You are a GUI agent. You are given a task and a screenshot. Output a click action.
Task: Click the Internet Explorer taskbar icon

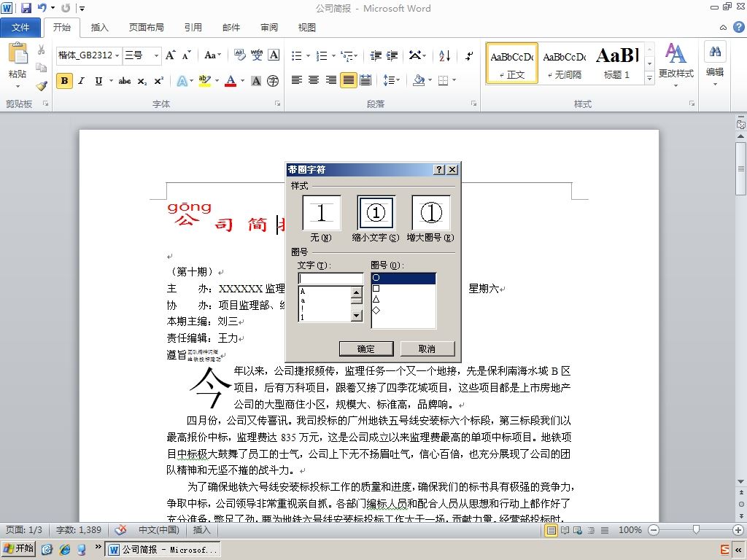point(65,549)
